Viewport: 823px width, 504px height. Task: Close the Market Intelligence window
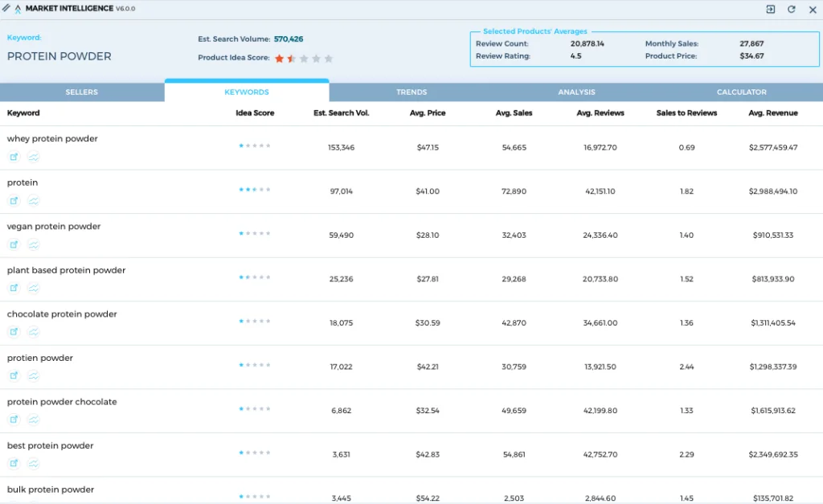[810, 9]
